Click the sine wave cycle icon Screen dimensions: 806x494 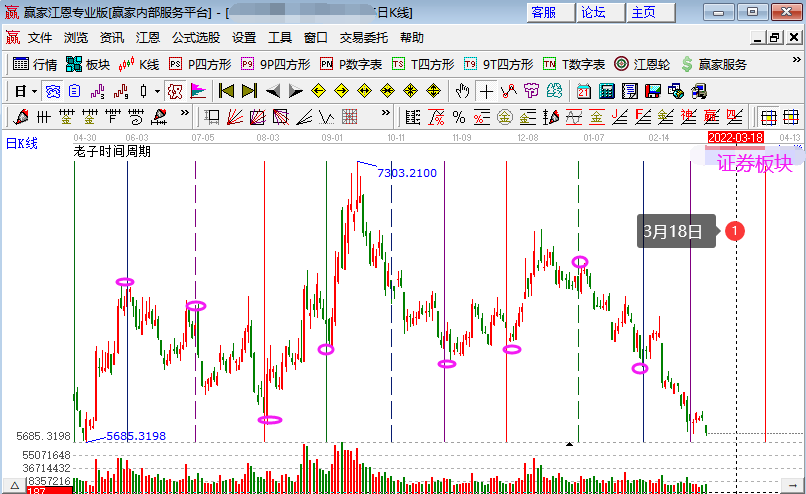tap(574, 117)
